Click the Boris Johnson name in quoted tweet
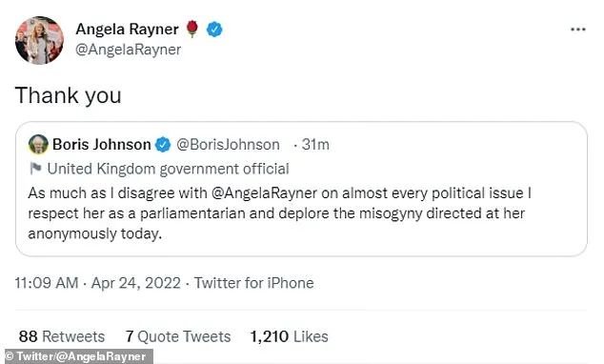This screenshot has width=604, height=364. pyautogui.click(x=102, y=145)
